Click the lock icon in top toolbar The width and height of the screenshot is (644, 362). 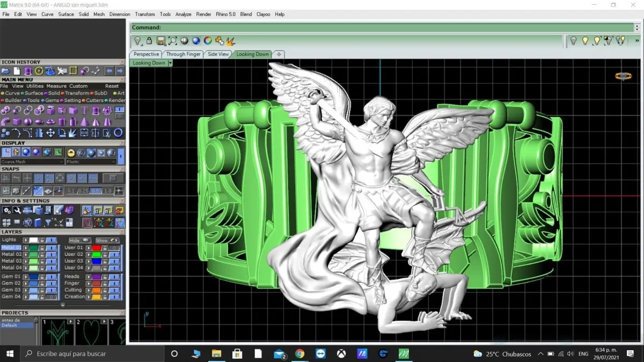pos(149,41)
